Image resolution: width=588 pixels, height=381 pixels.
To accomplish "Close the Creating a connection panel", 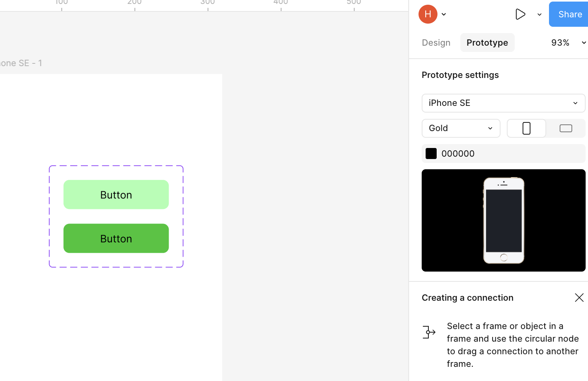I will click(x=579, y=298).
